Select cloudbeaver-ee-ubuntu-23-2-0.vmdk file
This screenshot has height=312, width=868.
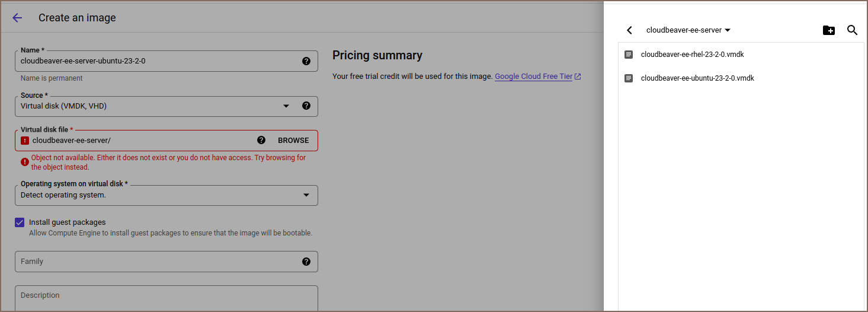click(697, 78)
